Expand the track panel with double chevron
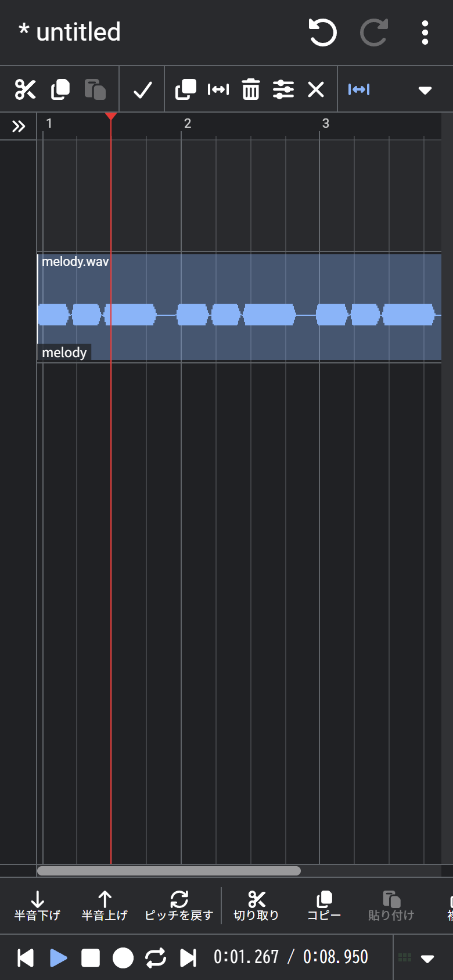Screen dimensions: 453x980 click(x=19, y=126)
